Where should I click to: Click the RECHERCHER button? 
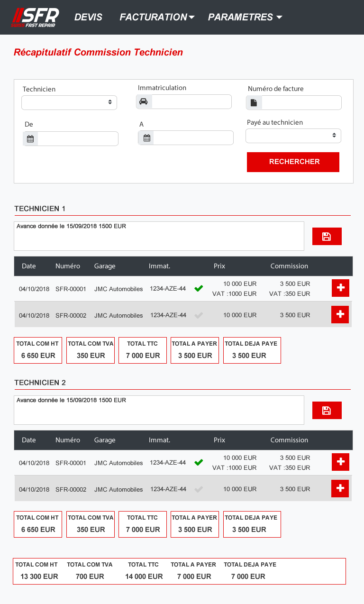click(x=293, y=162)
